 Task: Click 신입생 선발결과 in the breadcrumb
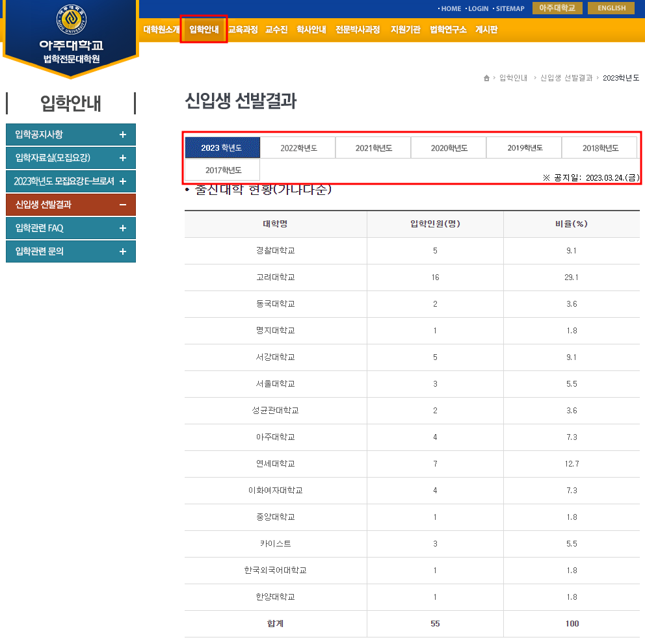566,78
